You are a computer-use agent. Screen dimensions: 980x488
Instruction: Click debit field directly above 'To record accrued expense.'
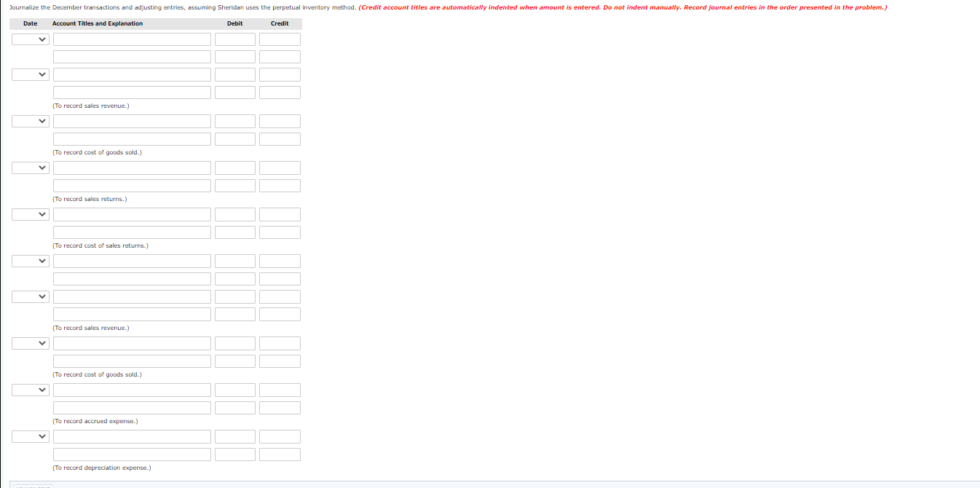pyautogui.click(x=235, y=408)
